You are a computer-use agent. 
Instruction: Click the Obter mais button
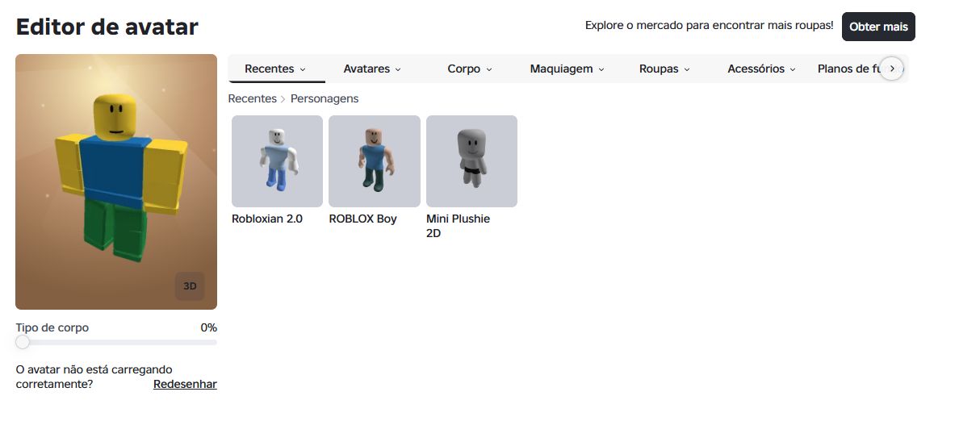click(878, 27)
